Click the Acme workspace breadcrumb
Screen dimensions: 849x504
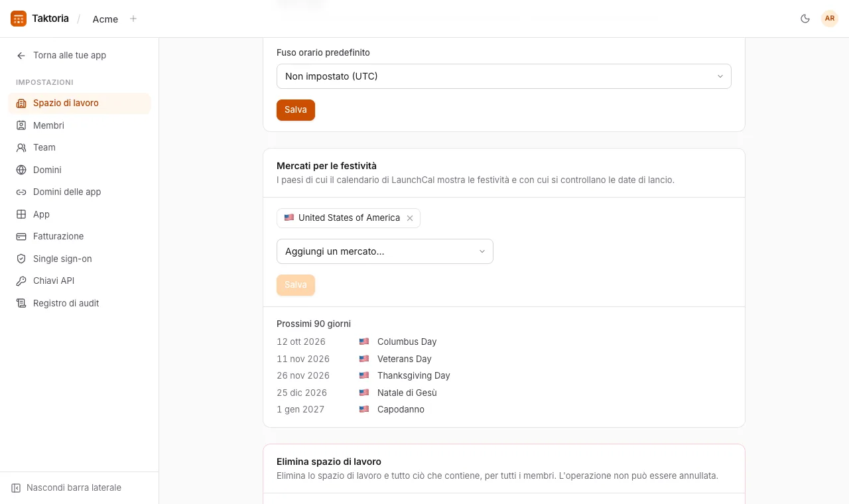105,19
